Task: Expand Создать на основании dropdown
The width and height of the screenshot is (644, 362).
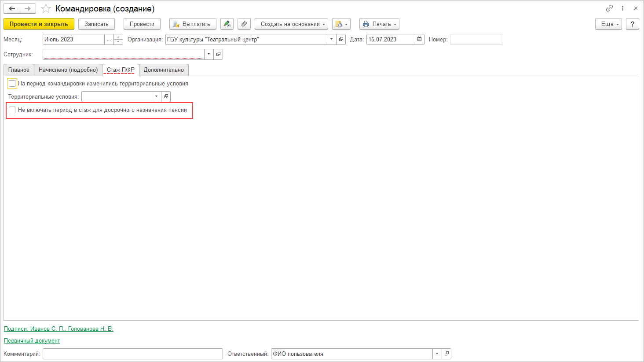Action: pyautogui.click(x=291, y=24)
